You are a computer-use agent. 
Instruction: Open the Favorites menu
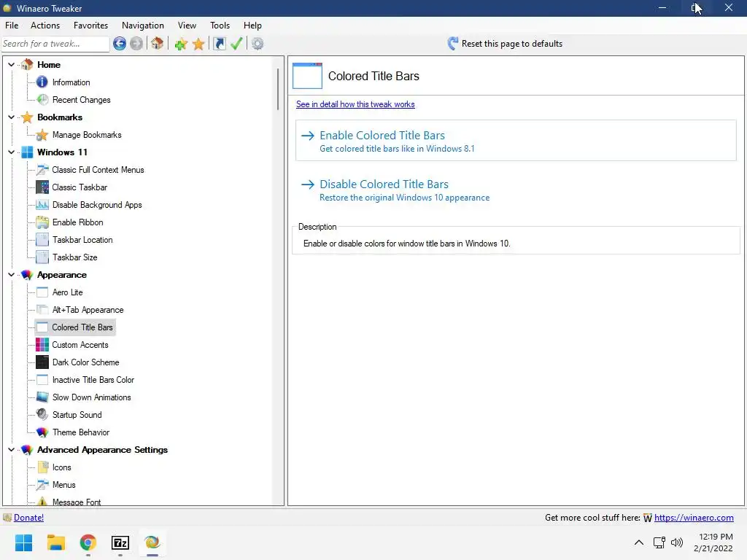[x=90, y=26]
